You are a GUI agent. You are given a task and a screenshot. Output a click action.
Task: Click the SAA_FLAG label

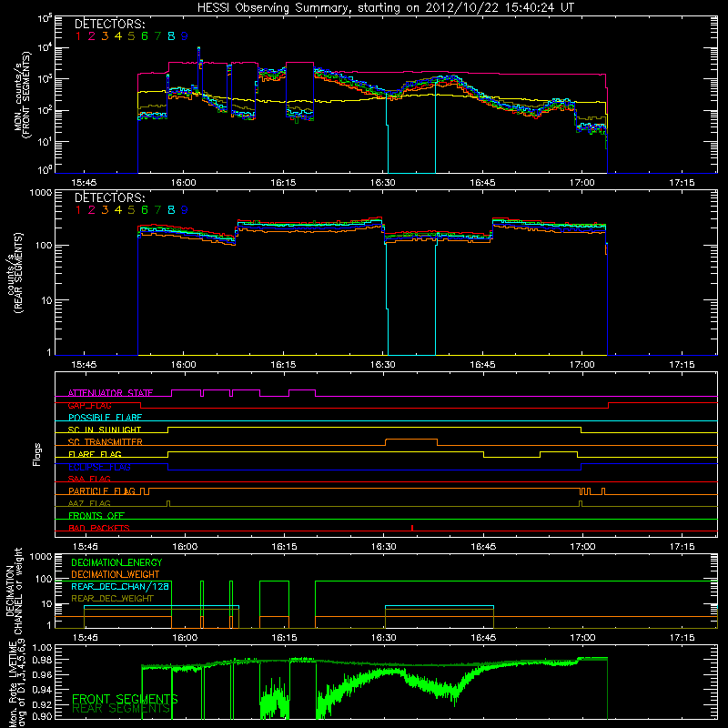click(x=89, y=479)
